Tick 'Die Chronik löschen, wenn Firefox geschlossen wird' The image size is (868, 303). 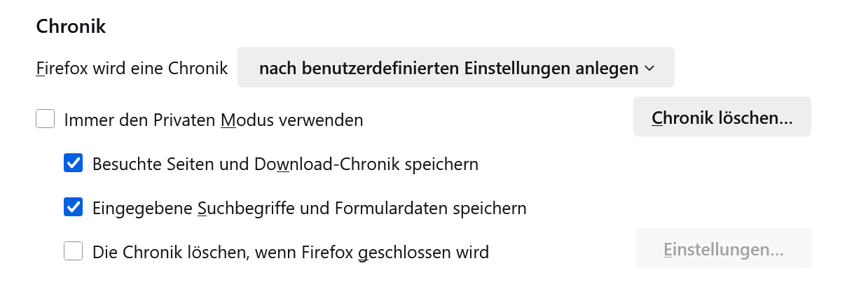(x=74, y=251)
